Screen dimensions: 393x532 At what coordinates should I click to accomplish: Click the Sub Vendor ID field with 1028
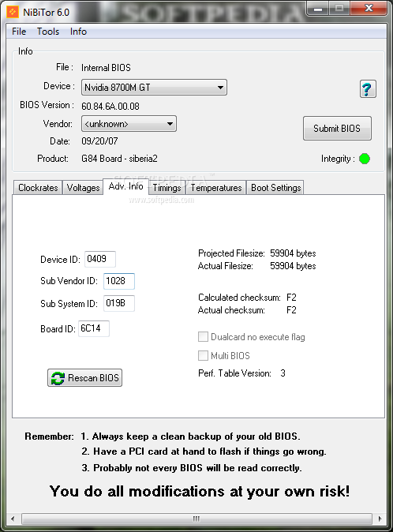click(x=119, y=281)
